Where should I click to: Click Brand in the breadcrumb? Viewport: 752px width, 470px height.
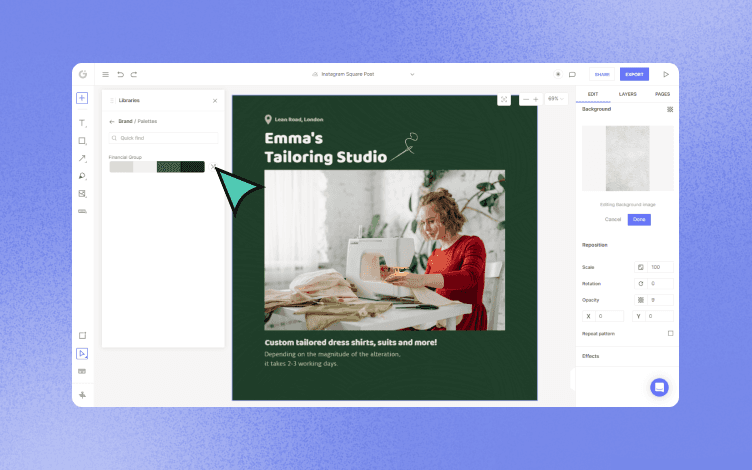(x=125, y=121)
